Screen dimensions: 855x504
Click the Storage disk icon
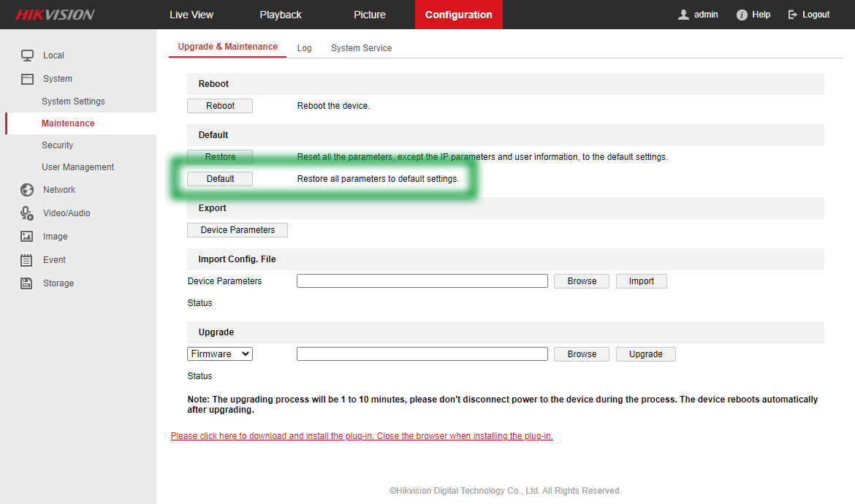[26, 283]
